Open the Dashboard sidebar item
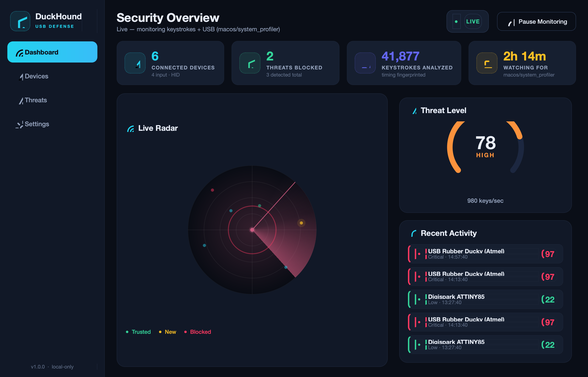588x377 pixels. coord(52,52)
